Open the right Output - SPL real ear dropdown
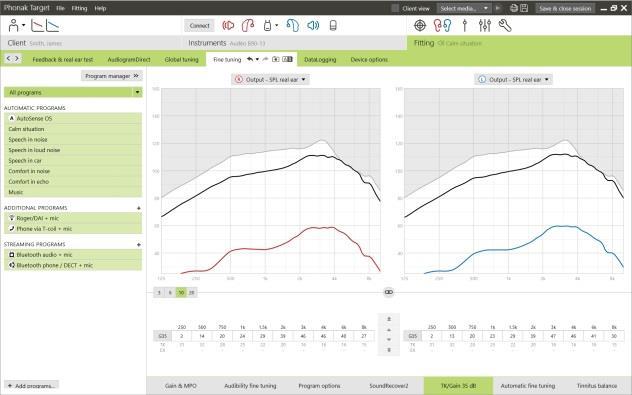Image resolution: width=632 pixels, height=395 pixels. tap(514, 79)
